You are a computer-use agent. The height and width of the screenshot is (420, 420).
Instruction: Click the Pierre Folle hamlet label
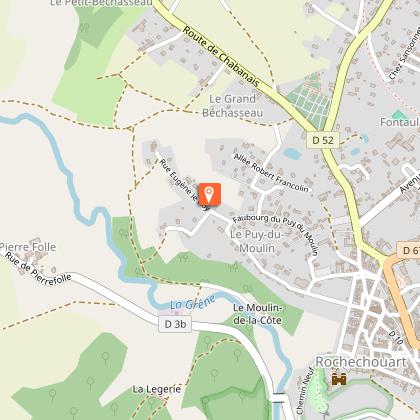coord(28,247)
